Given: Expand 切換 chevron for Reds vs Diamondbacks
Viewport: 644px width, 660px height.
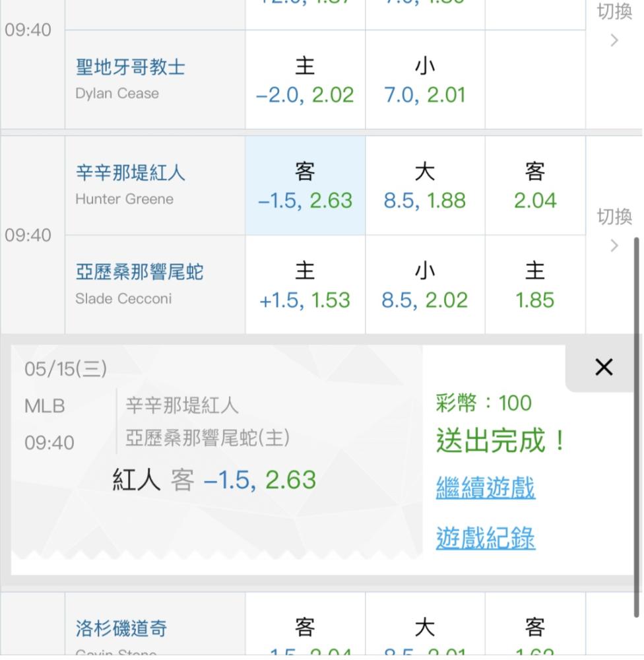Looking at the screenshot, I should tap(614, 230).
